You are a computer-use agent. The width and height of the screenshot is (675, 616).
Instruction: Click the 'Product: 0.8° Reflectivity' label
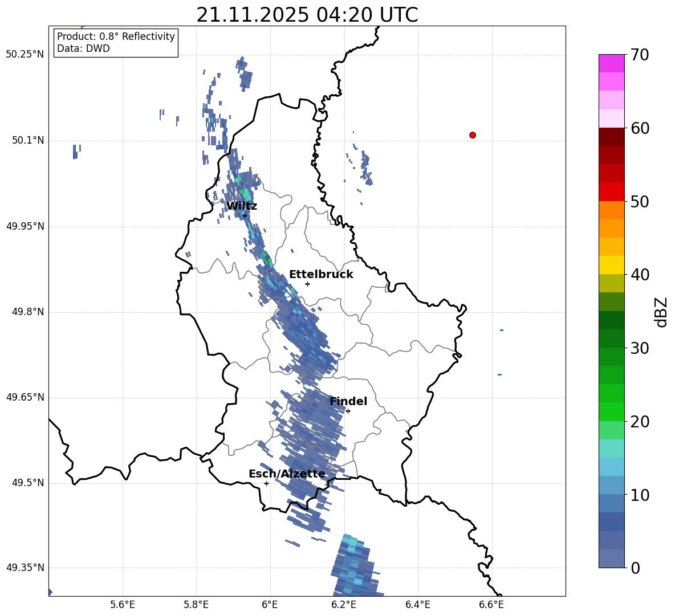(x=116, y=36)
